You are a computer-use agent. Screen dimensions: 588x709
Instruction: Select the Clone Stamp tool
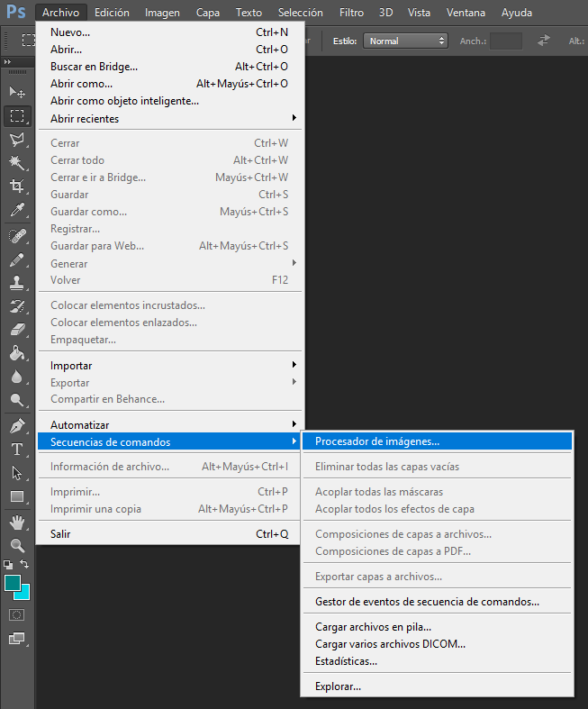click(x=17, y=282)
